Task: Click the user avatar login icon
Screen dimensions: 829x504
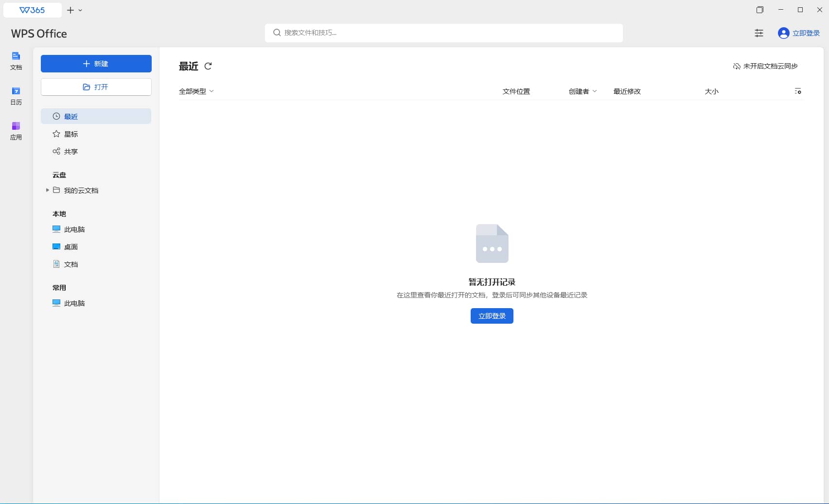Action: pos(783,33)
